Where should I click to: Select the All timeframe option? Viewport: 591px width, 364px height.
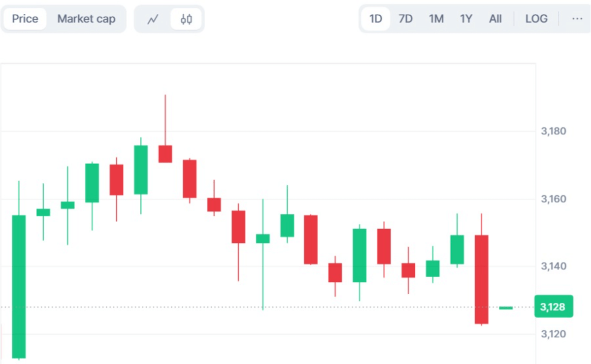(494, 19)
